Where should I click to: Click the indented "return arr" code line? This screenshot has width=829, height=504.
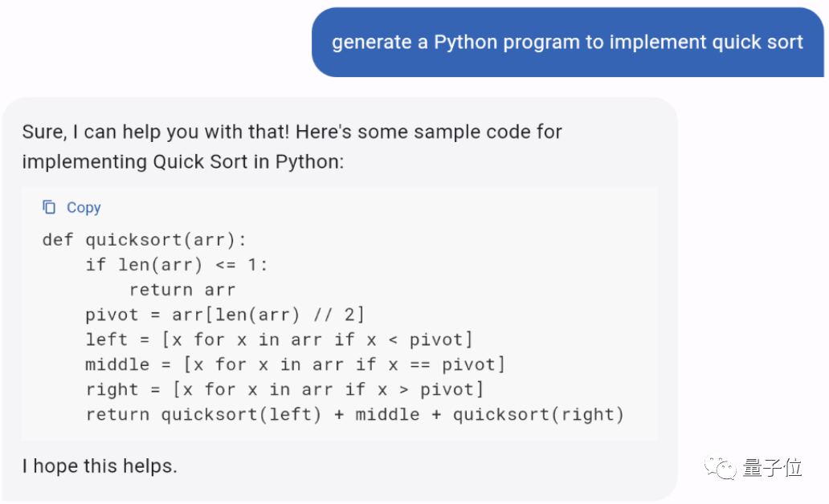click(x=182, y=290)
